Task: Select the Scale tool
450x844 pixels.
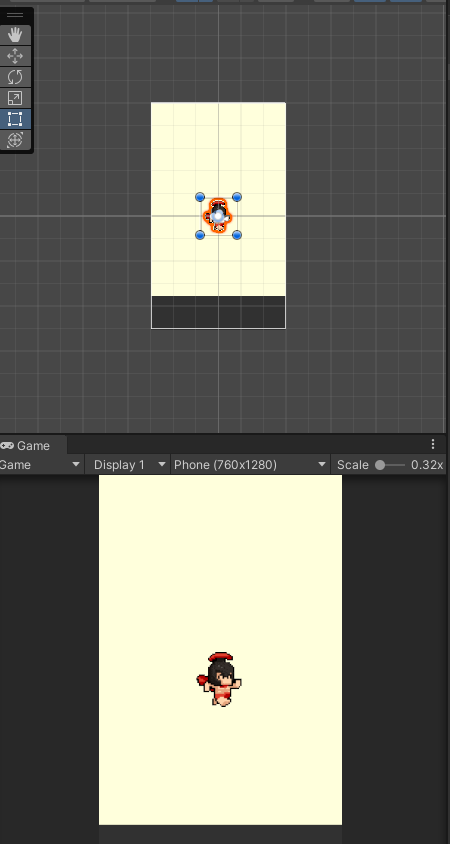Action: click(x=15, y=98)
